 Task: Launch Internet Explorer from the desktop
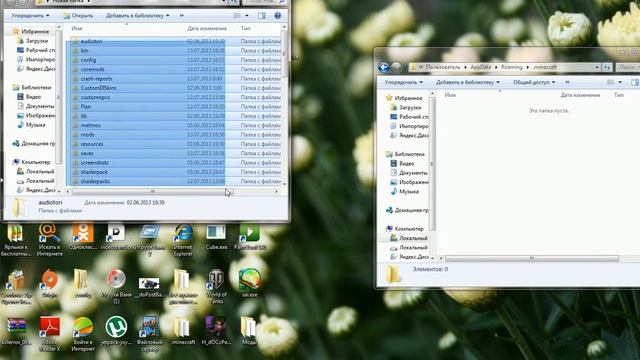pos(183,240)
